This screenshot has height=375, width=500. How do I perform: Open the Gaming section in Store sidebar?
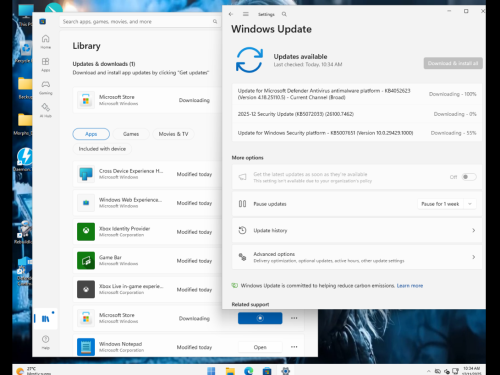[46, 87]
